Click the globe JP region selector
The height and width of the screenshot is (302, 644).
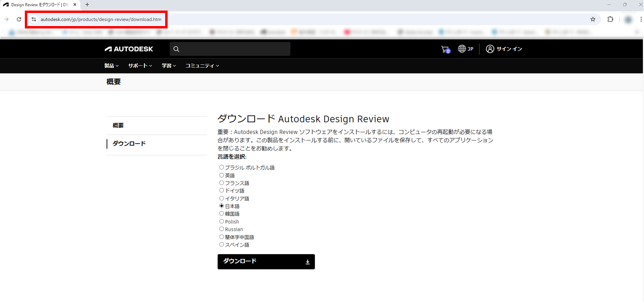click(466, 49)
